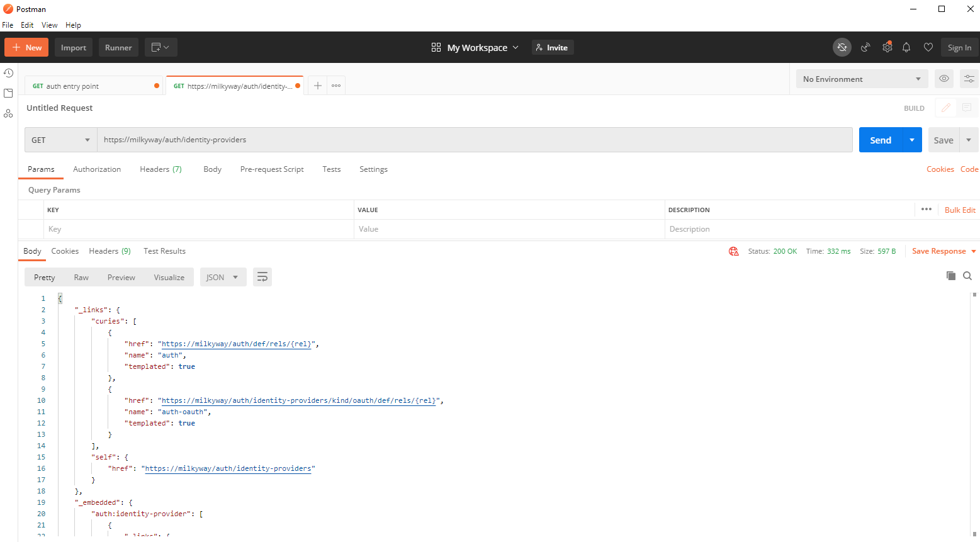Open the History sidebar icon
Image resolution: width=980 pixels, height=542 pixels.
click(8, 73)
